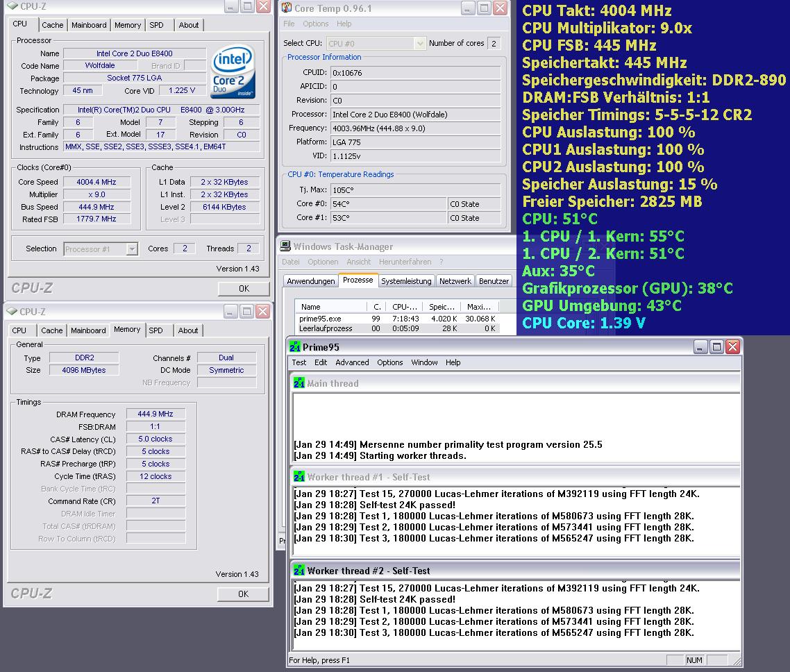The height and width of the screenshot is (672, 790).
Task: Click OK in CPU-Z Memory window
Action: pos(244,594)
